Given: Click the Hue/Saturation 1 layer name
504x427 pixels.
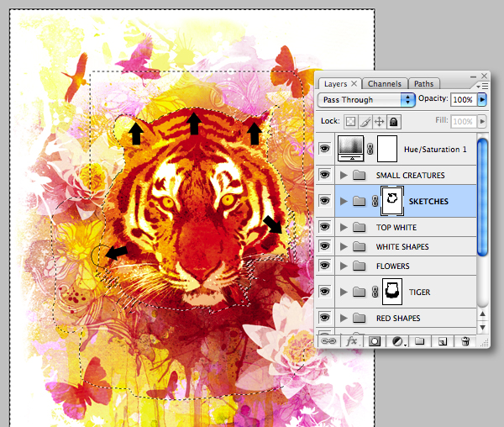Looking at the screenshot, I should click(435, 149).
